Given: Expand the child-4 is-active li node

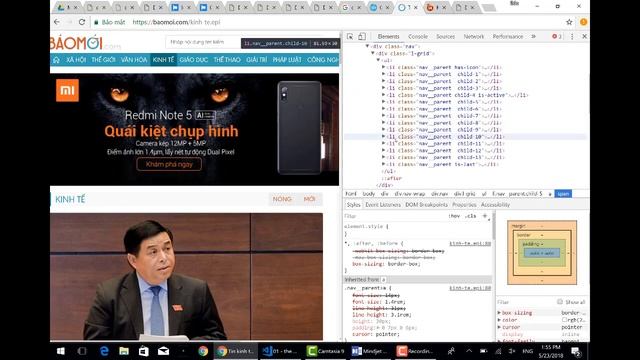Looking at the screenshot, I should pos(383,95).
